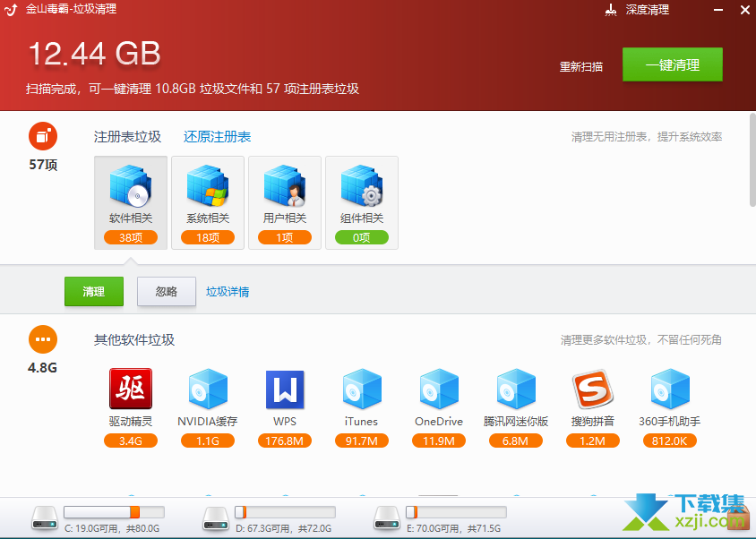
Task: Click the green 清理 button
Action: point(94,291)
